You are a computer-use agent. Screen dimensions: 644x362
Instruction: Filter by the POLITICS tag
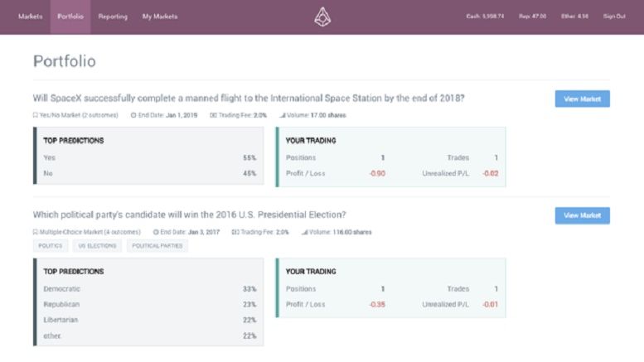click(x=51, y=246)
